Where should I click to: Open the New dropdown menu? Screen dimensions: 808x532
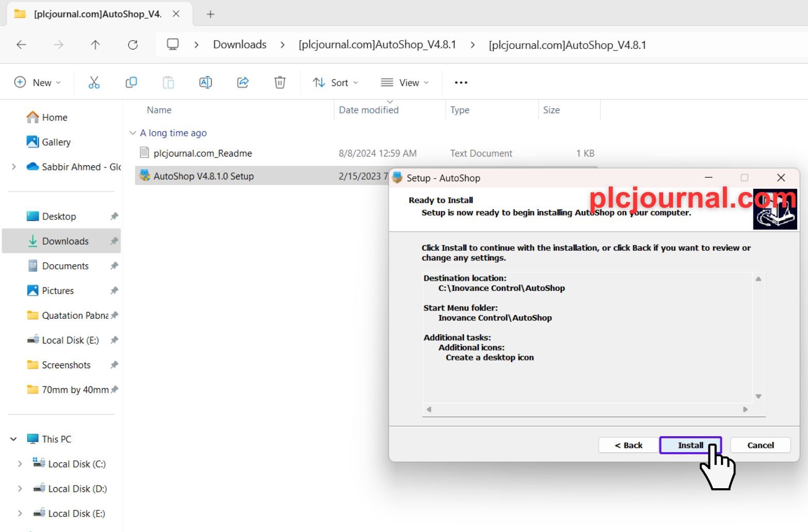[x=38, y=82]
